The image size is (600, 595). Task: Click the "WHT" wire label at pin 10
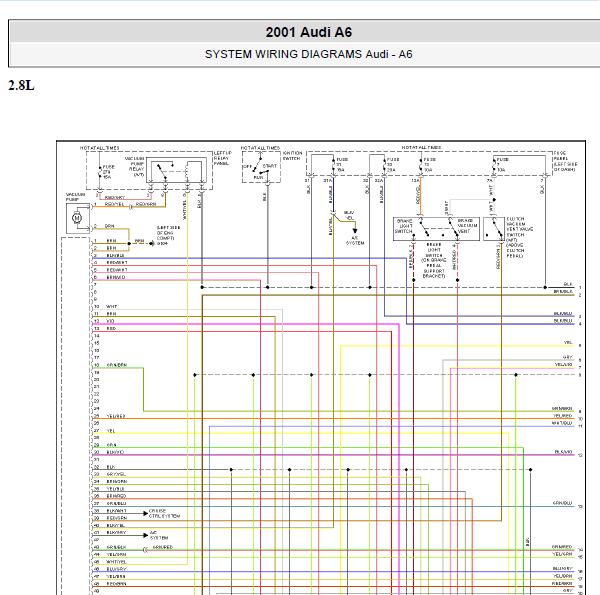pos(111,306)
